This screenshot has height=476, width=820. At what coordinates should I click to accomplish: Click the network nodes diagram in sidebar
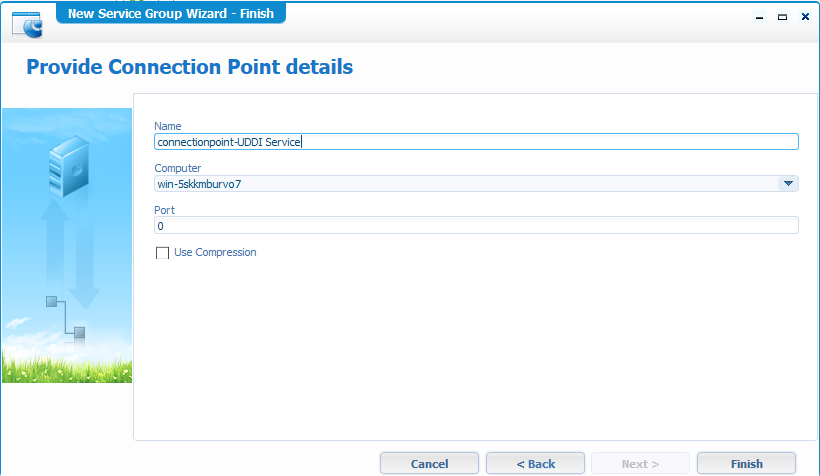coord(65,316)
